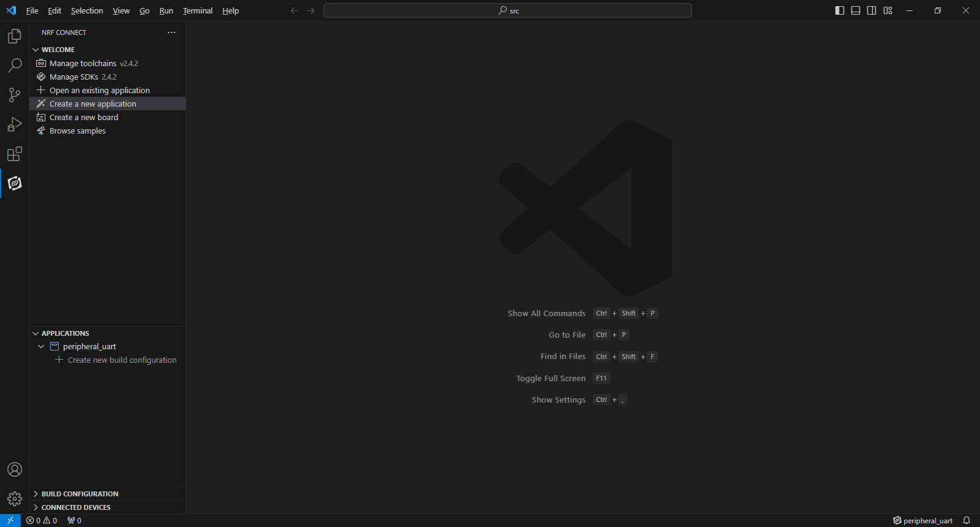Click the command center search box
The width and height of the screenshot is (980, 527).
pos(507,10)
